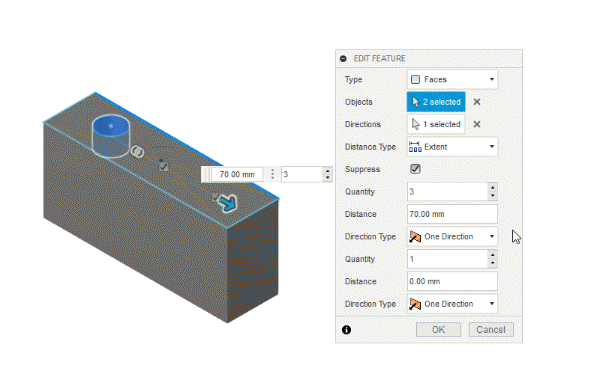Viewport: 600px width, 374px height.
Task: Clear the Directions selection with X
Action: 477,124
